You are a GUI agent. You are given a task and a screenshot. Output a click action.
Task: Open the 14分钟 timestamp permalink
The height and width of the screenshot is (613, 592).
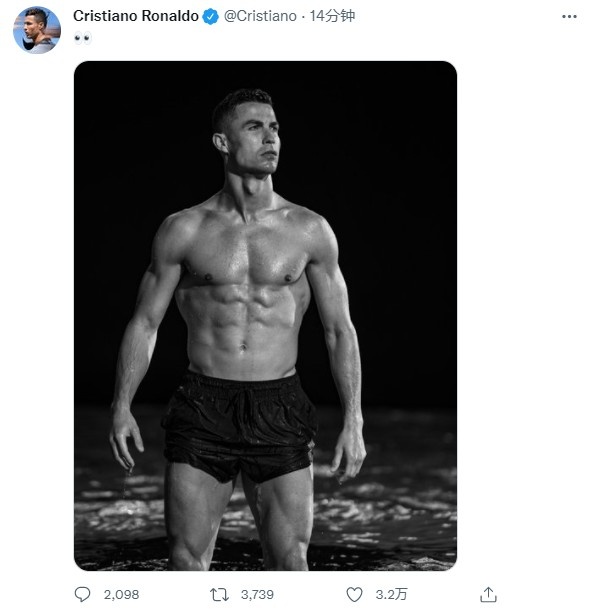332,16
